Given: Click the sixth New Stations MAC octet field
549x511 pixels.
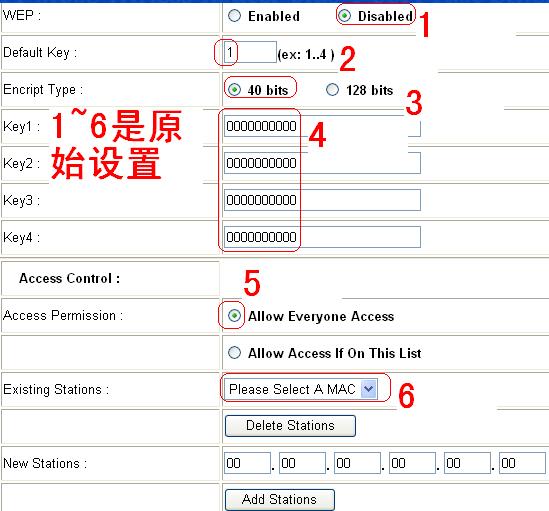Looking at the screenshot, I should click(522, 463).
